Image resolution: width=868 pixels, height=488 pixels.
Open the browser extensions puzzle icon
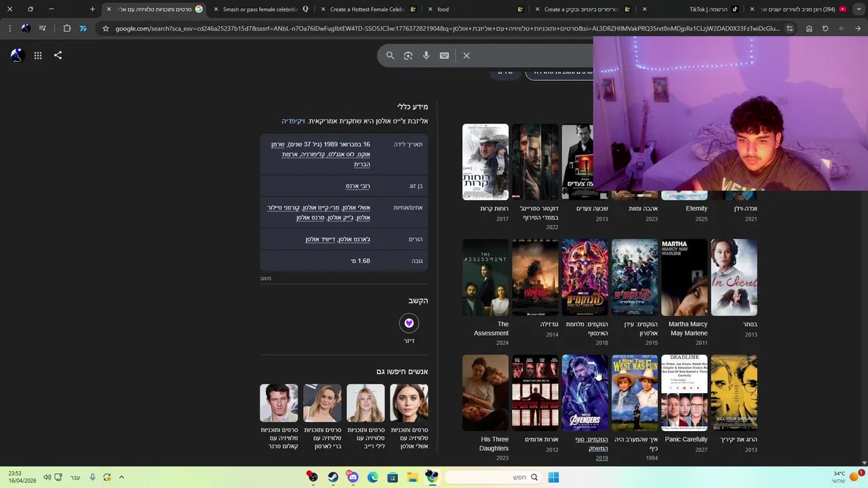point(66,28)
